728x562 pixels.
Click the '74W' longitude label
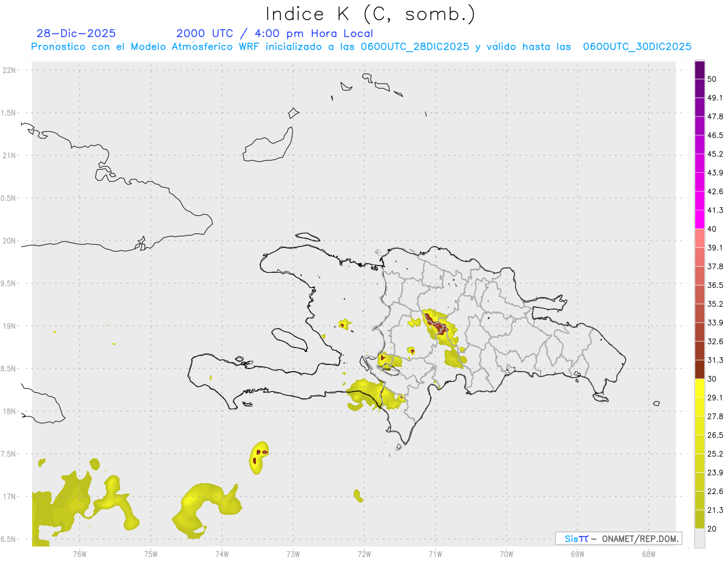point(222,554)
